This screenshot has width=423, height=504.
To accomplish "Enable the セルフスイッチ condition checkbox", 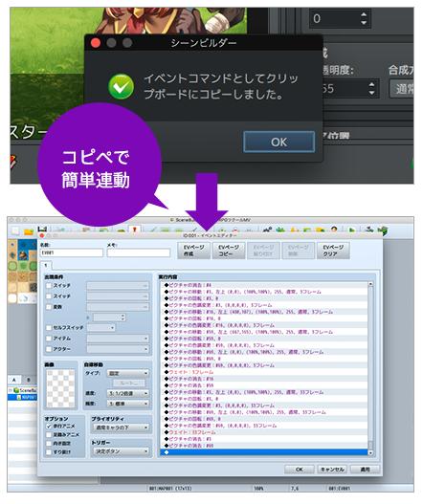I will click(x=49, y=327).
